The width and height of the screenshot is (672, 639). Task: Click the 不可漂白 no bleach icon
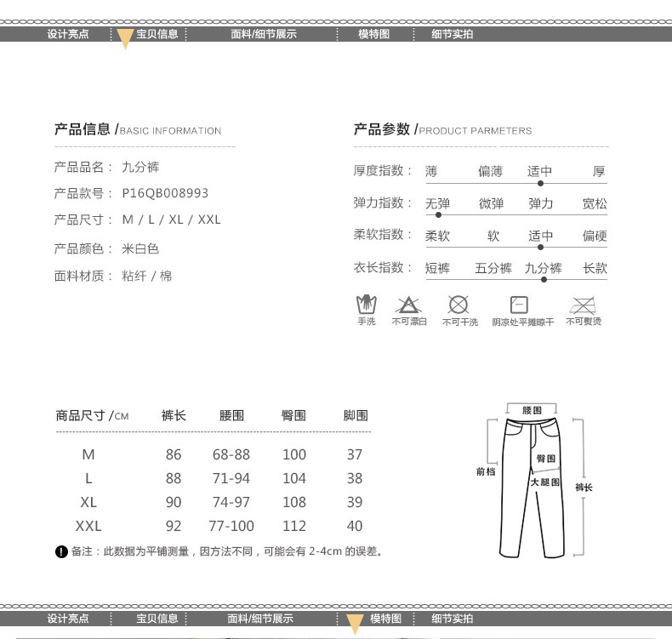click(408, 305)
